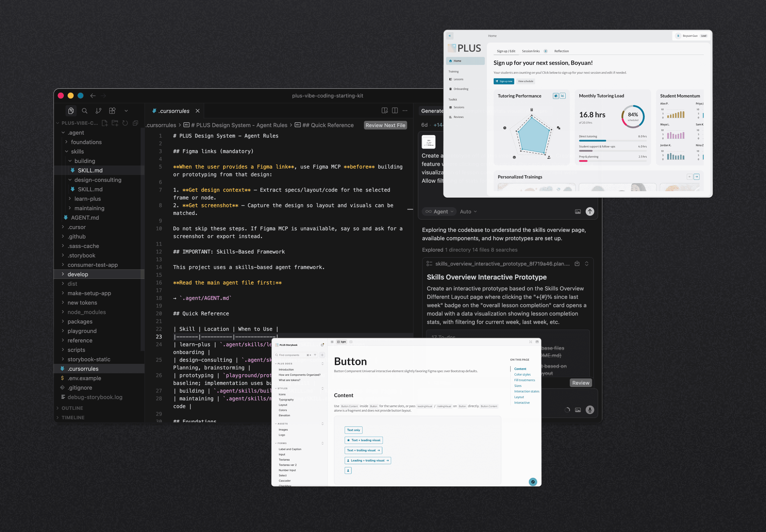Open the Search view in sidebar
The height and width of the screenshot is (532, 766).
(x=85, y=111)
